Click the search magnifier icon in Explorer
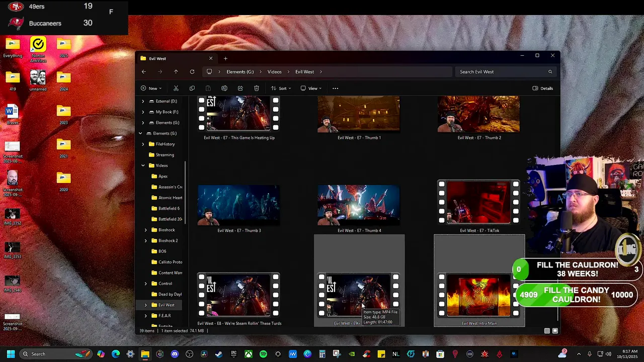Viewport: 644px width, 362px height. coord(550,72)
